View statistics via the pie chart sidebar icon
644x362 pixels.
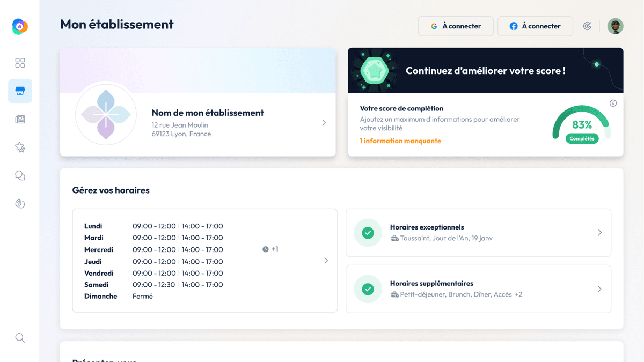20,204
